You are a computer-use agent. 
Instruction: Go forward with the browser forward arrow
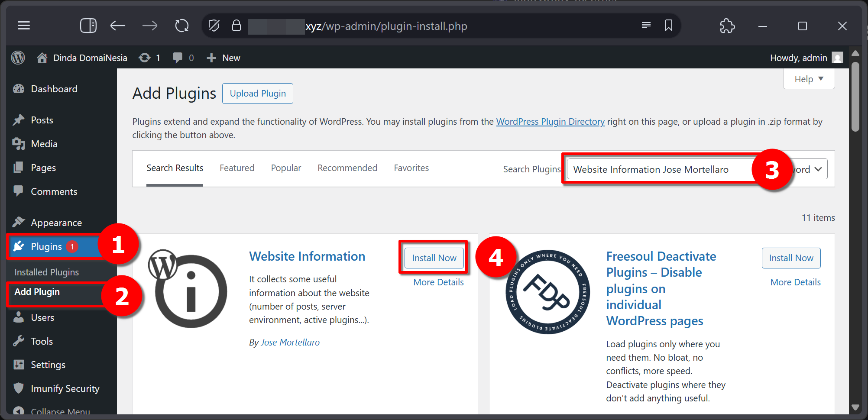[x=150, y=26]
